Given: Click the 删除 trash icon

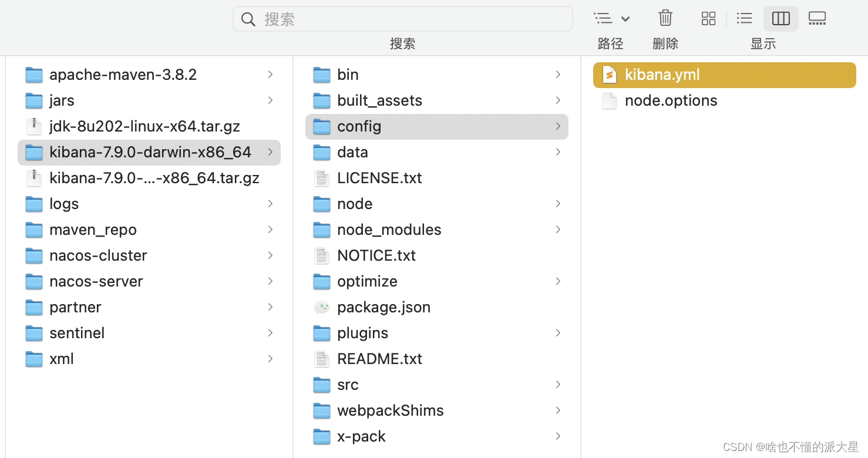Looking at the screenshot, I should point(665,18).
